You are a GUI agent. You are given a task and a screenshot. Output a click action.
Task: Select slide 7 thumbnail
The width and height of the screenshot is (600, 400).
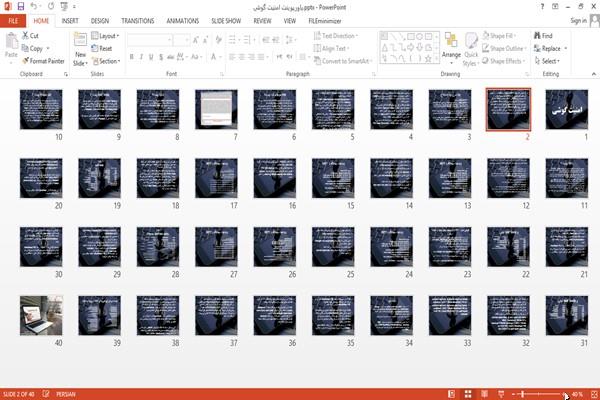point(216,109)
